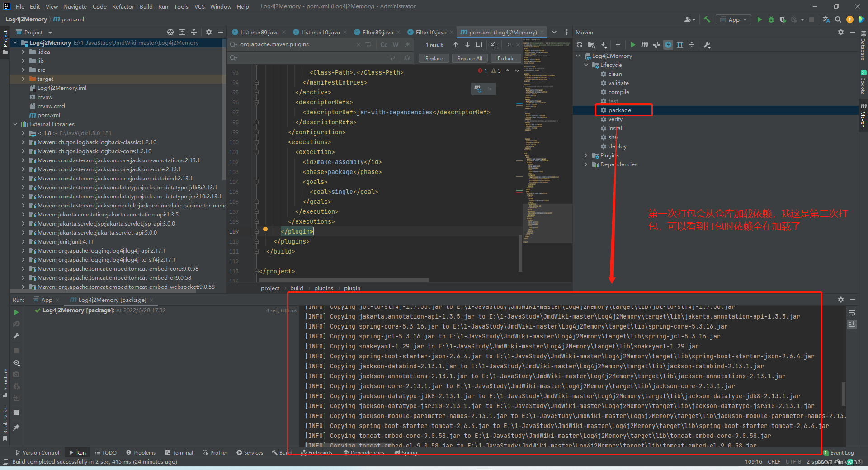The width and height of the screenshot is (868, 470).
Task: Toggle Regex search option
Action: (407, 45)
